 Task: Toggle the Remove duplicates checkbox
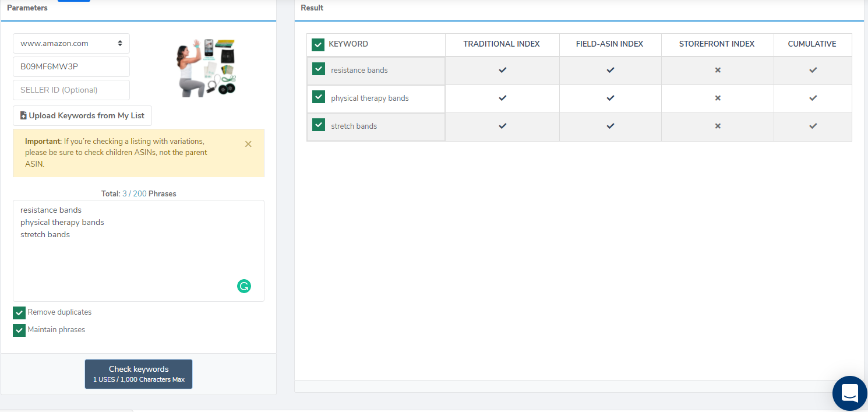click(19, 313)
